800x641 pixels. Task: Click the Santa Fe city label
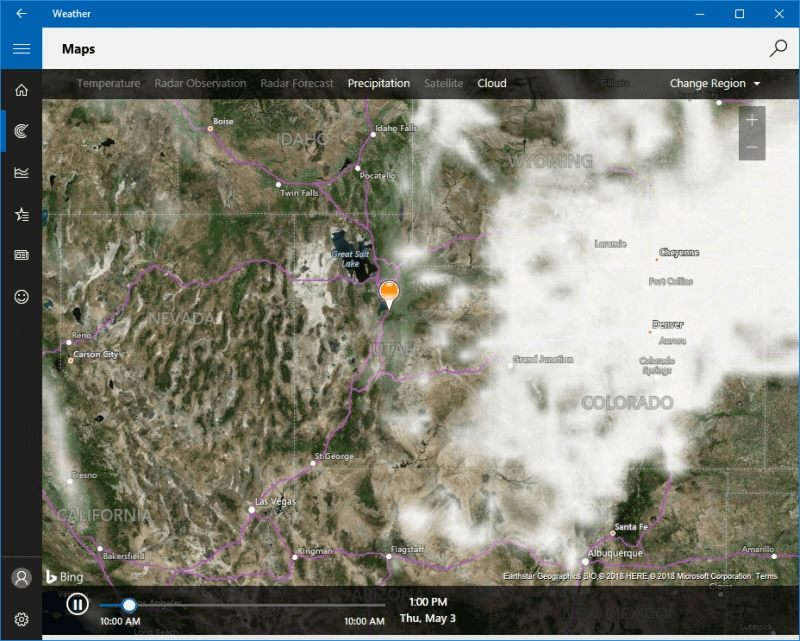[x=631, y=527]
